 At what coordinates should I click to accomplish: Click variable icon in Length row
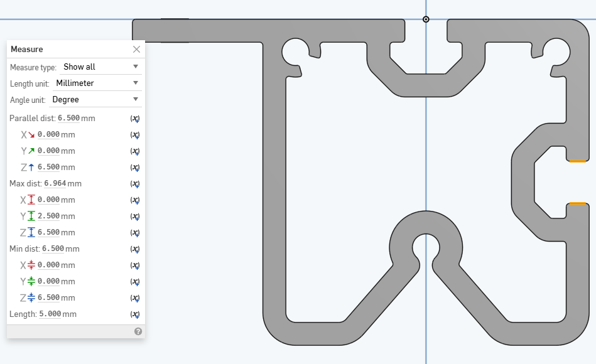tap(134, 314)
